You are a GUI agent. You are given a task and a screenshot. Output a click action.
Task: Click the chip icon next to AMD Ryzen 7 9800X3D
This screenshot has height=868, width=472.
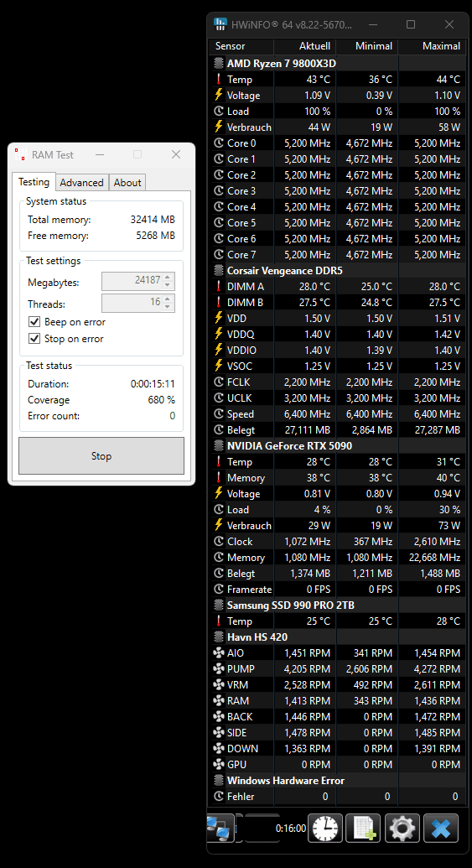[x=219, y=63]
